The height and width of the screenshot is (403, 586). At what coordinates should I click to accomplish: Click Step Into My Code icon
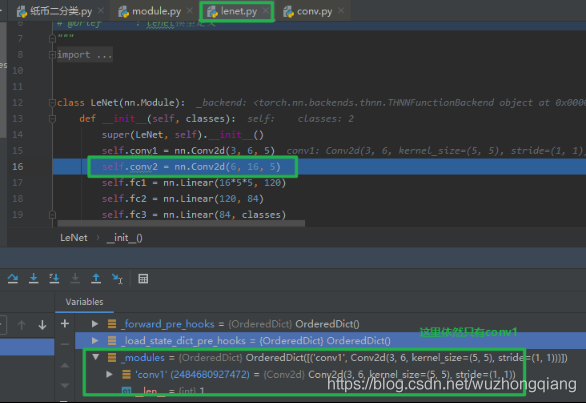point(54,279)
